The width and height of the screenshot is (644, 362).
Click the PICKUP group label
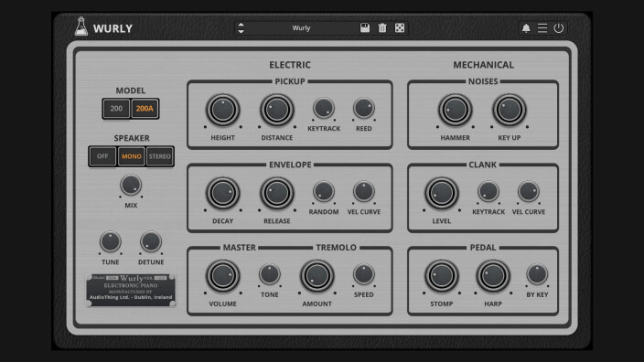[x=290, y=81]
